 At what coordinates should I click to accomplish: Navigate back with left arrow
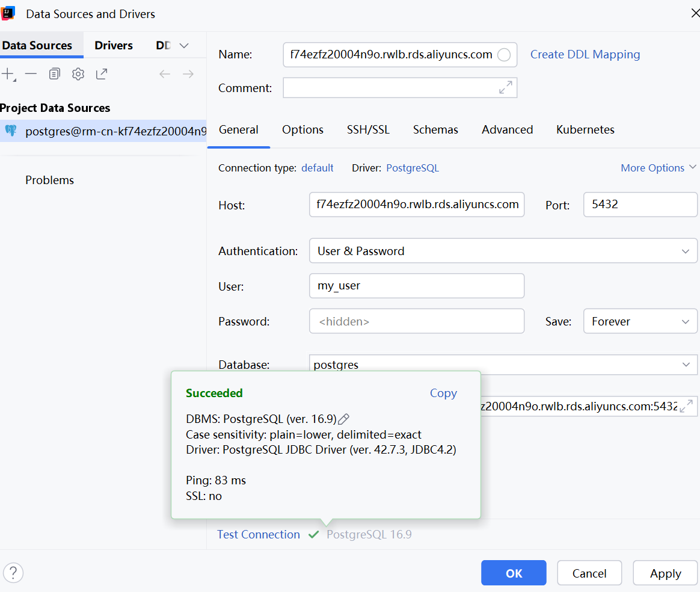pos(165,73)
